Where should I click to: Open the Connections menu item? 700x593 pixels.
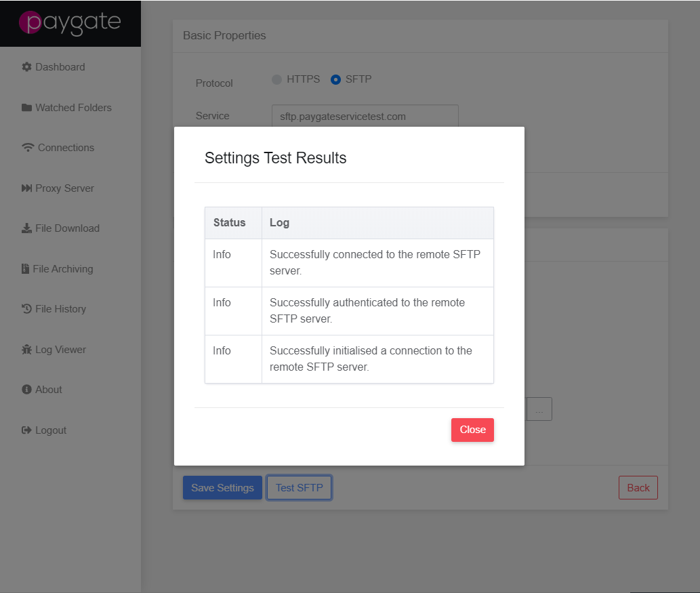click(x=58, y=148)
